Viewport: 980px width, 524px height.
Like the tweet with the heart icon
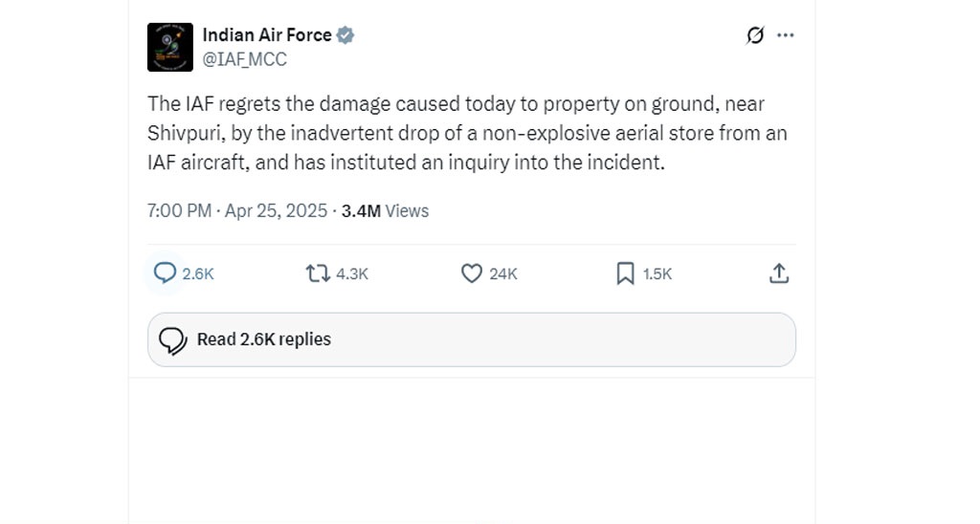(471, 273)
